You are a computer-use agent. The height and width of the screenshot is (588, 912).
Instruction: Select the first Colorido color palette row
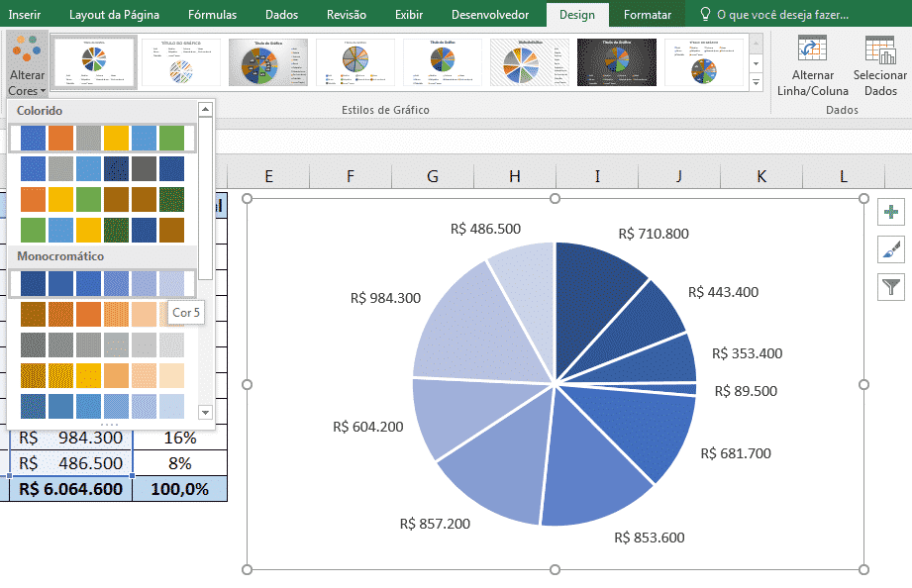(102, 139)
